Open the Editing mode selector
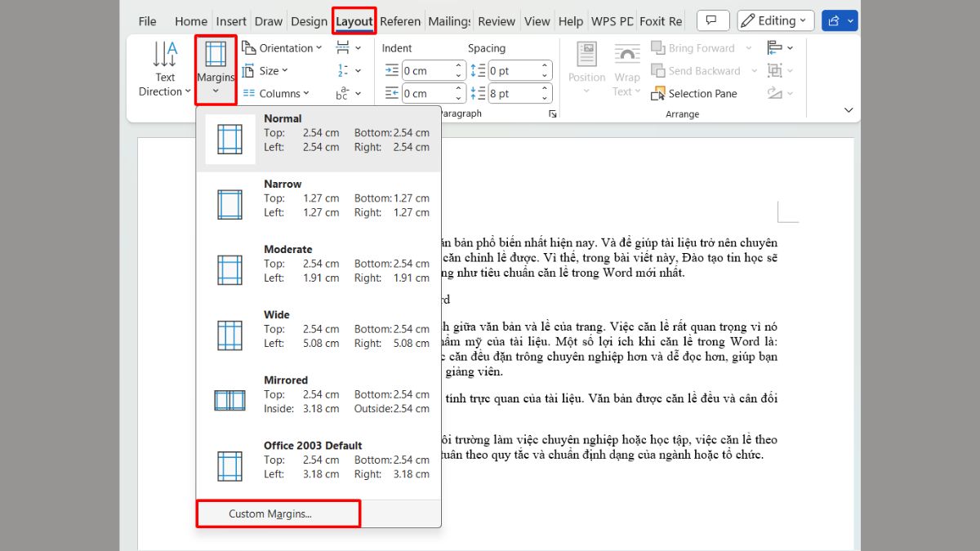This screenshot has height=551, width=980. [774, 20]
